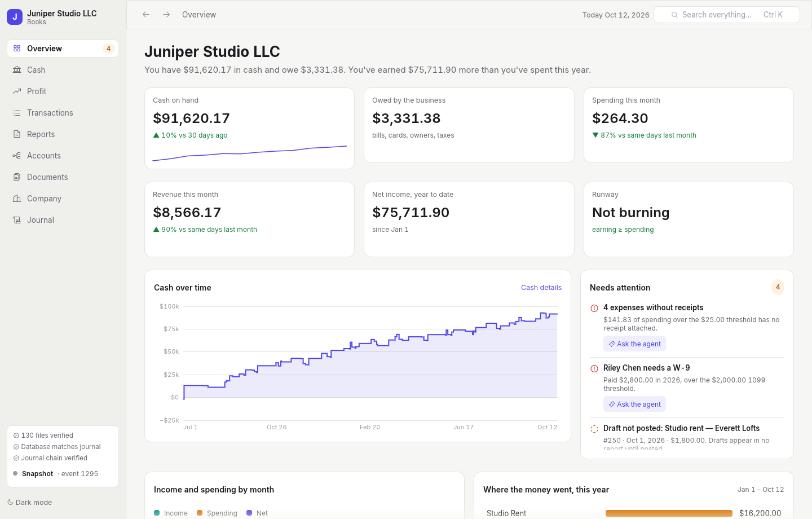Click the Accounts tree icon in sidebar
The width and height of the screenshot is (812, 519).
coord(17,156)
